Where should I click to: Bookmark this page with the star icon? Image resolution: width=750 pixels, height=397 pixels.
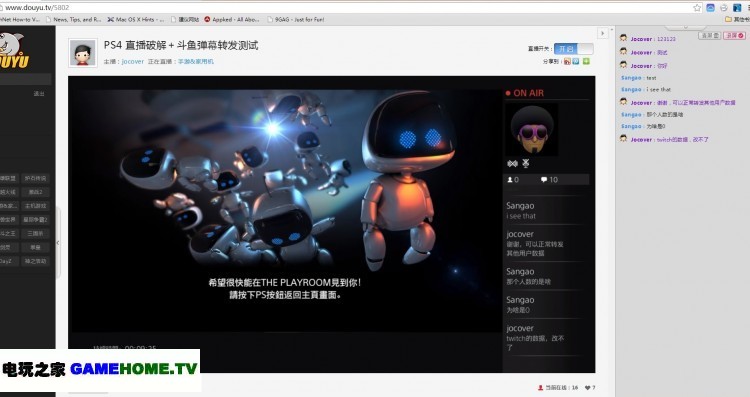click(697, 8)
